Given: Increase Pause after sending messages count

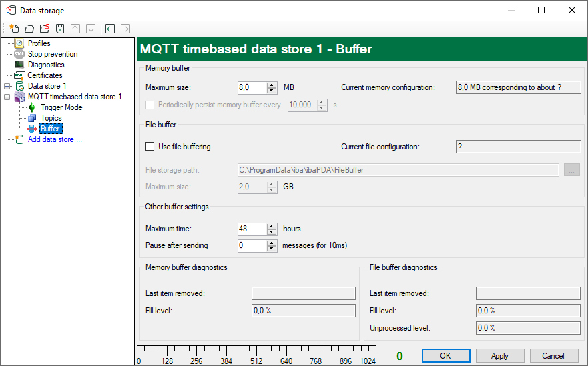Looking at the screenshot, I should click(x=272, y=243).
